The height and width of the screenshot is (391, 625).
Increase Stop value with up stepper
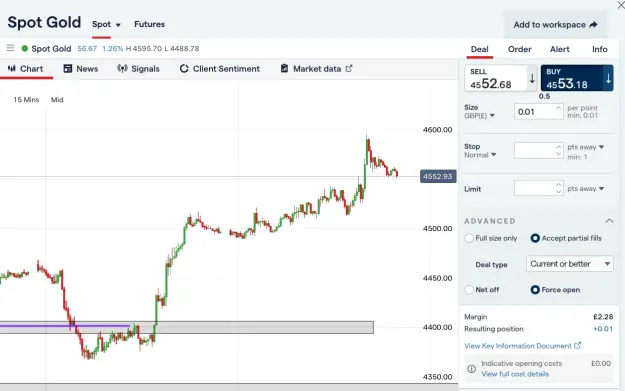[x=558, y=147]
